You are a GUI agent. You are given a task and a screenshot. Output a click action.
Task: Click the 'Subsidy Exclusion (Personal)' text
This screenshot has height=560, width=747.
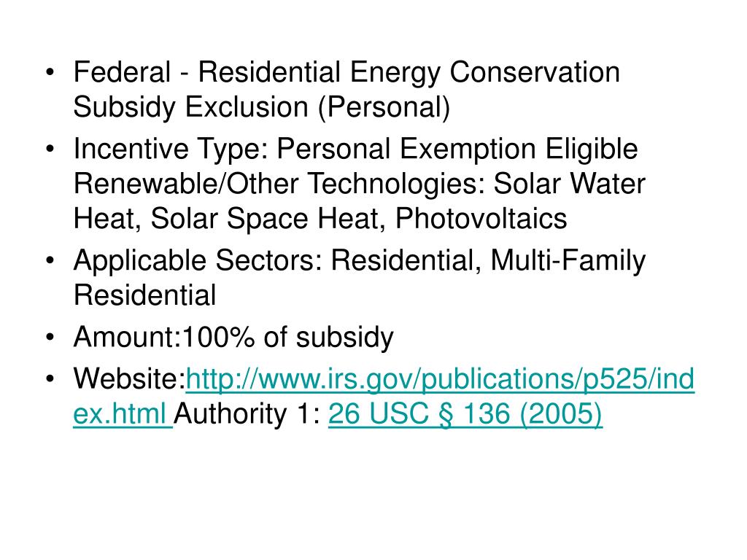(262, 107)
